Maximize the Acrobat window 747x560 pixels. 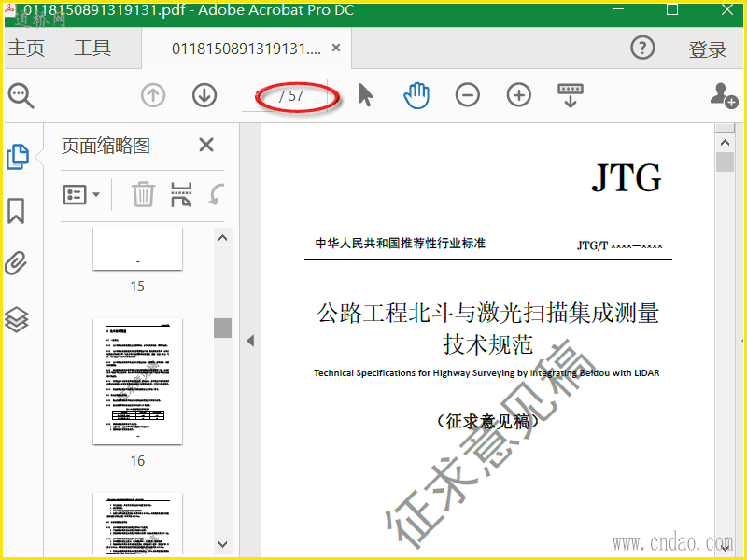tap(671, 9)
